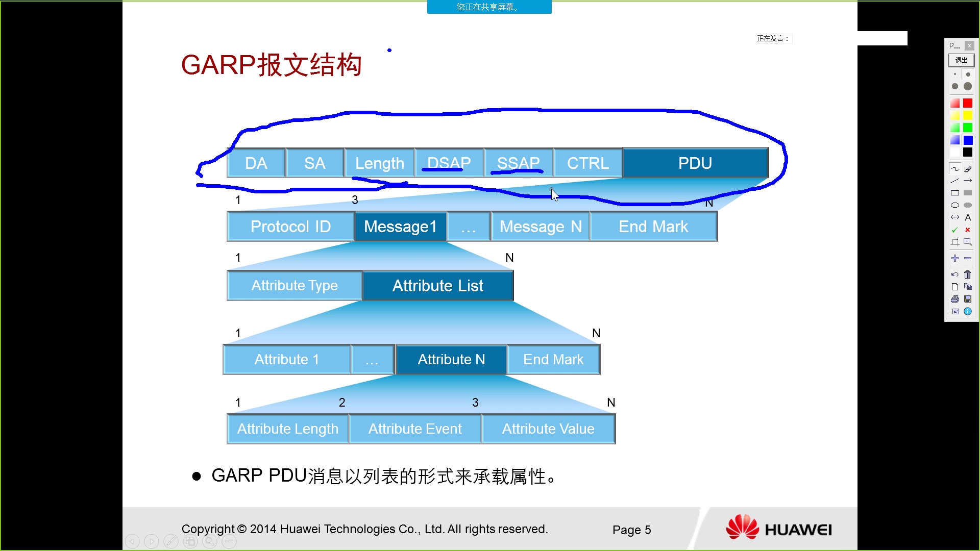
Task: Open the options card icon
Action: coord(955,311)
